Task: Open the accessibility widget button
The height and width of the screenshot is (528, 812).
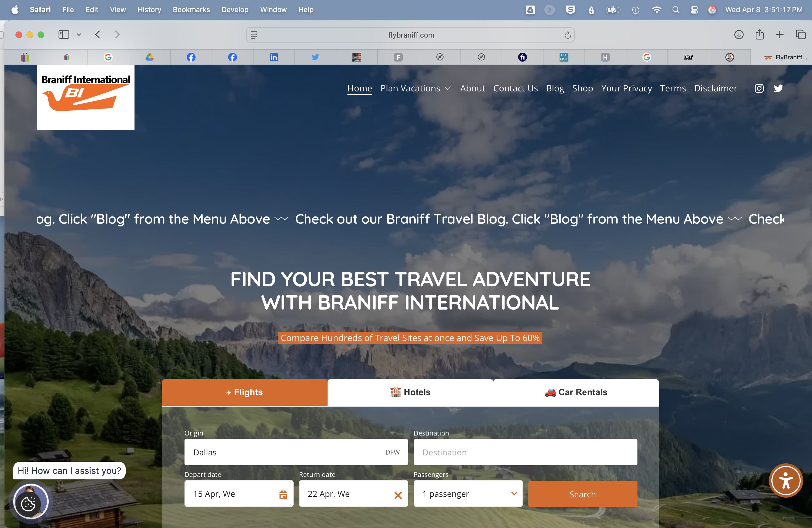Action: pyautogui.click(x=786, y=480)
